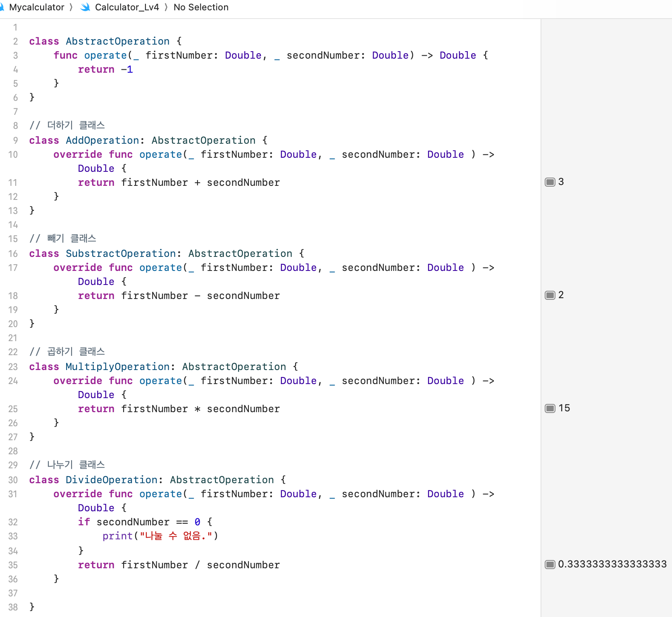The width and height of the screenshot is (672, 617).
Task: Click 'override func operate' on line 17
Action: pos(118,268)
